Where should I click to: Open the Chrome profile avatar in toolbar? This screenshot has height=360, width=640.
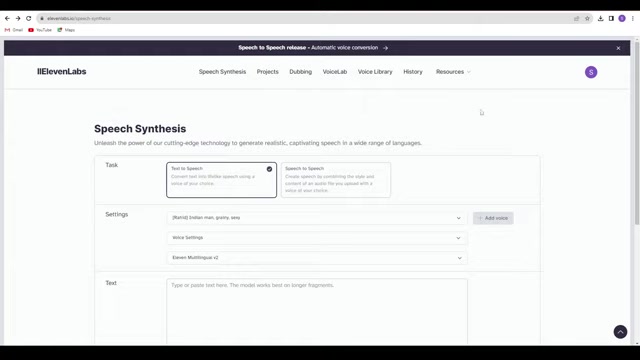pos(622,18)
